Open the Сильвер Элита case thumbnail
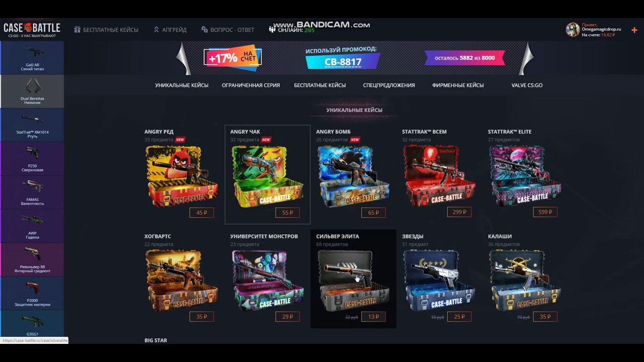Image resolution: width=644 pixels, height=362 pixels. (x=353, y=280)
